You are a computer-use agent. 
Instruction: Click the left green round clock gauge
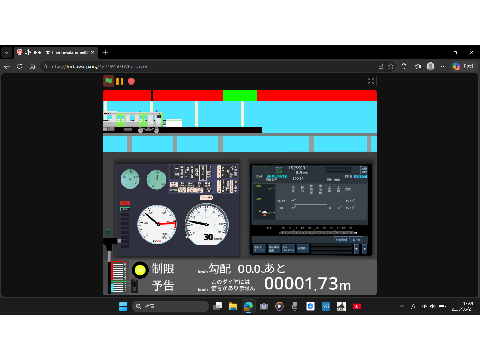point(130,179)
